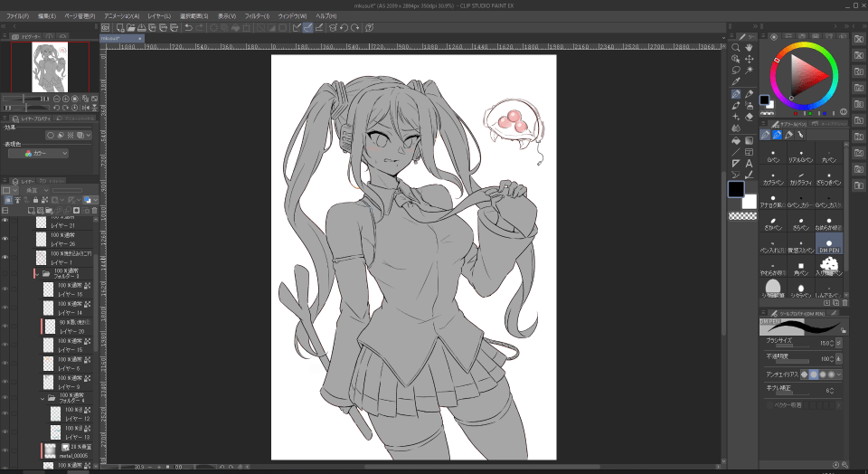Image resolution: width=868 pixels, height=474 pixels.
Task: Select the Pen tool in toolbox
Action: click(736, 94)
